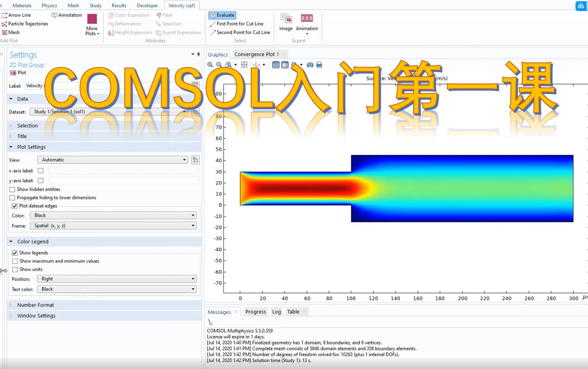Click the Zoom Extents icon

[244, 65]
